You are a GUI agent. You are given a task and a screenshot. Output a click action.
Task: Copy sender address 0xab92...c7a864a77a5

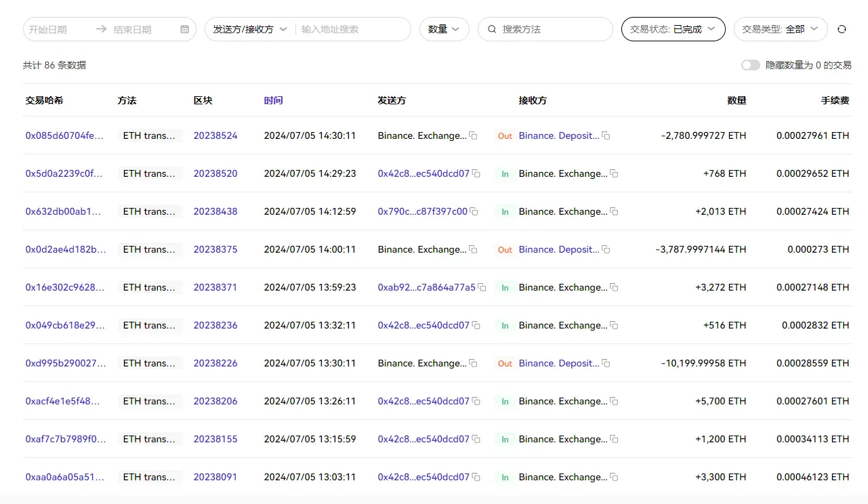[482, 287]
